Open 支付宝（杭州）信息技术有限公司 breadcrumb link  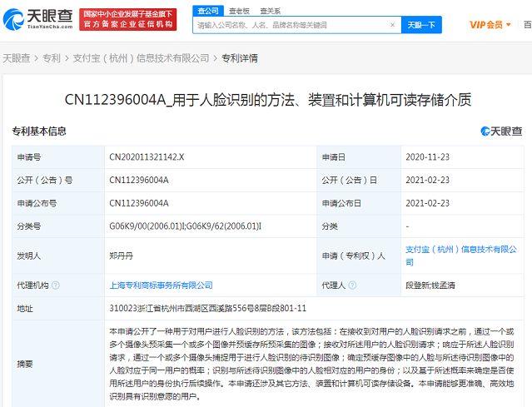tap(141, 58)
